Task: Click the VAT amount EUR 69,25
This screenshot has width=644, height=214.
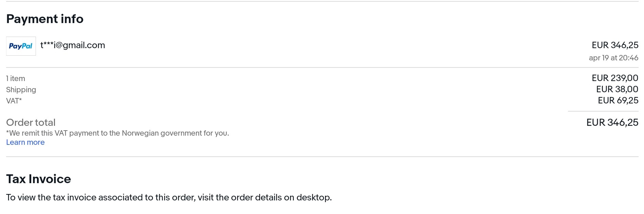Action: tap(618, 100)
